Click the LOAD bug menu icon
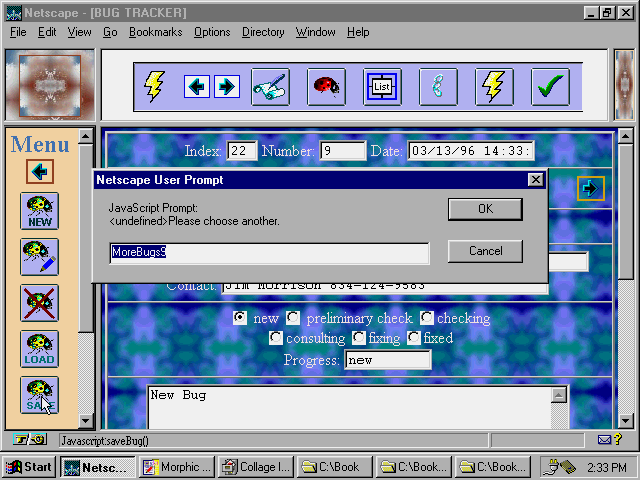 (40, 349)
